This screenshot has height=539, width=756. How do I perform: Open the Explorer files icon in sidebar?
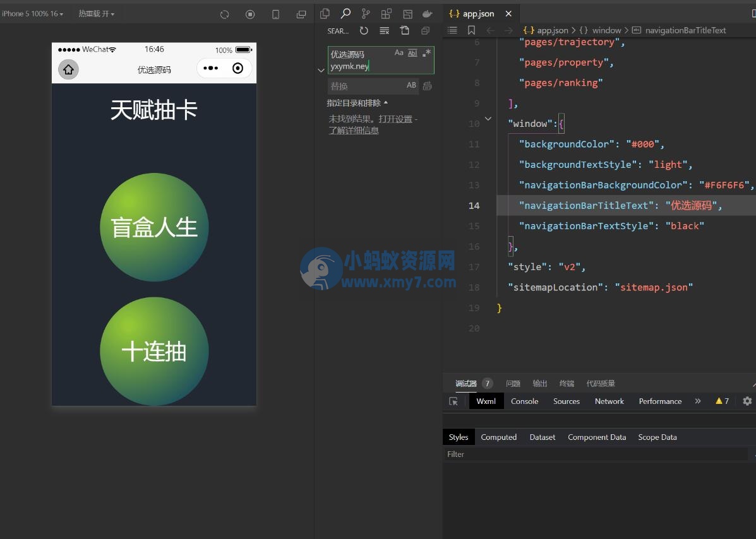coord(325,14)
